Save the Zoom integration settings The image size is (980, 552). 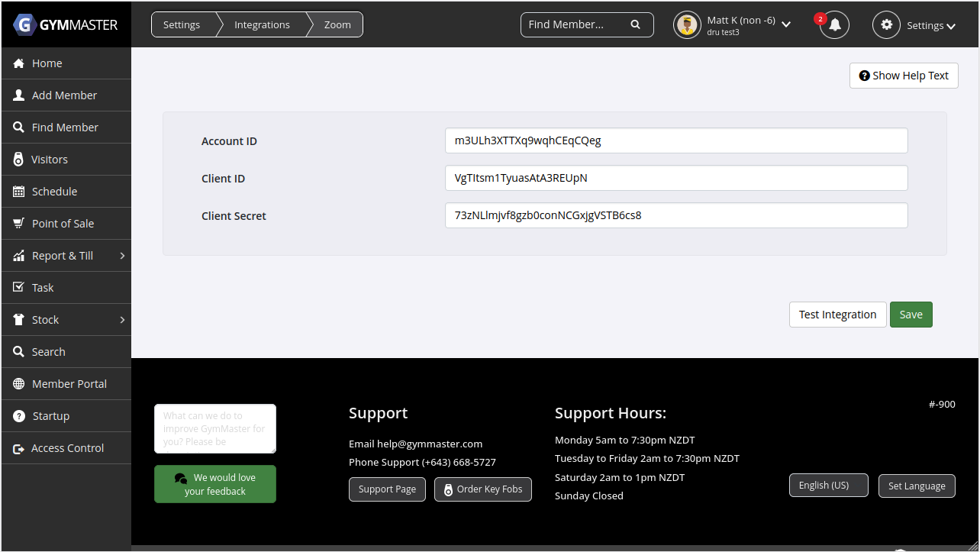coord(911,315)
